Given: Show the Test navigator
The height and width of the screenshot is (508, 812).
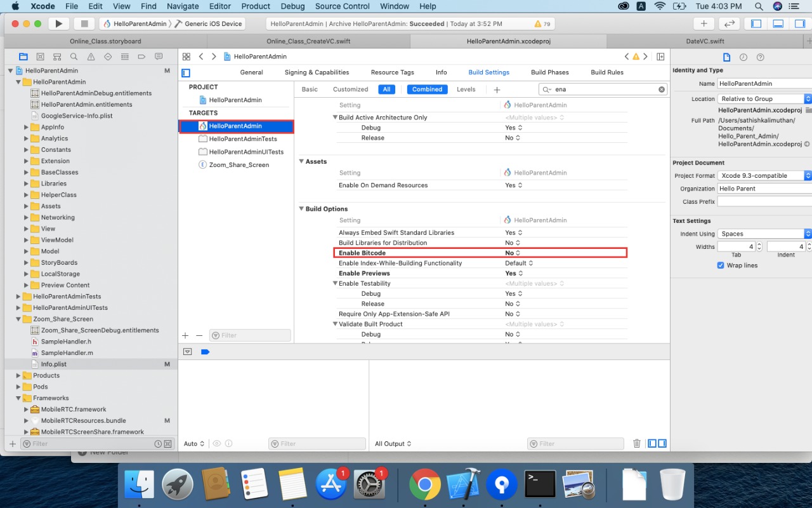Looking at the screenshot, I should coord(108,57).
